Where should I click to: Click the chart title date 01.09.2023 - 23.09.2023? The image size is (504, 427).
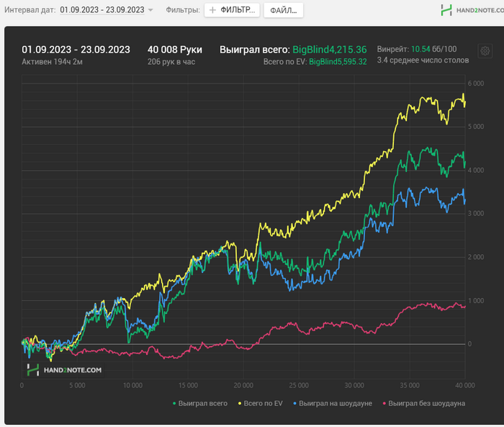tap(76, 50)
